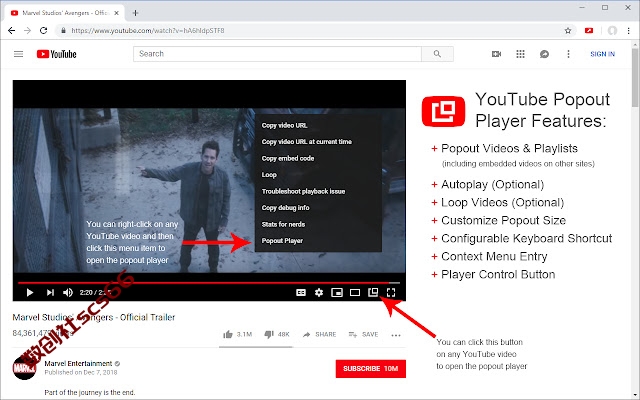Click the SAVE button
The width and height of the screenshot is (640, 400).
(363, 334)
